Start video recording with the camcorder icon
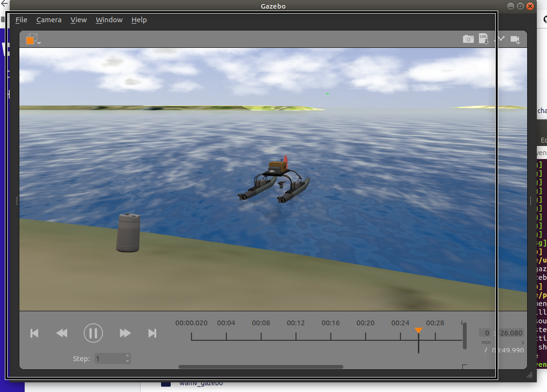 pyautogui.click(x=515, y=38)
